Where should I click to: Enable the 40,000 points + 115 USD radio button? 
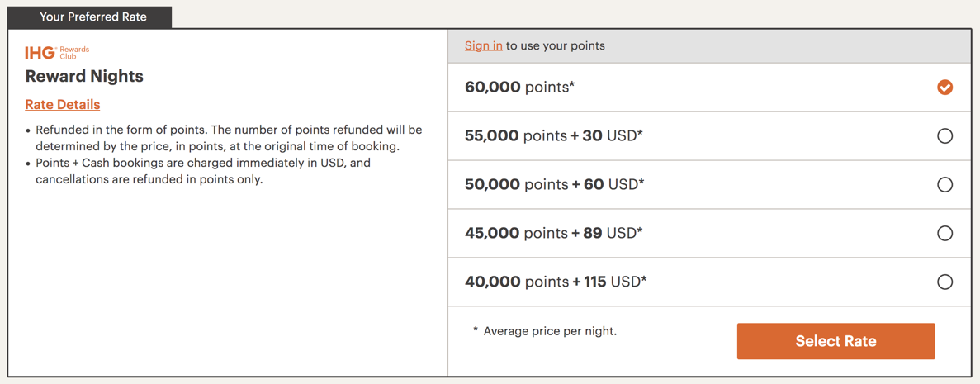[x=944, y=282]
